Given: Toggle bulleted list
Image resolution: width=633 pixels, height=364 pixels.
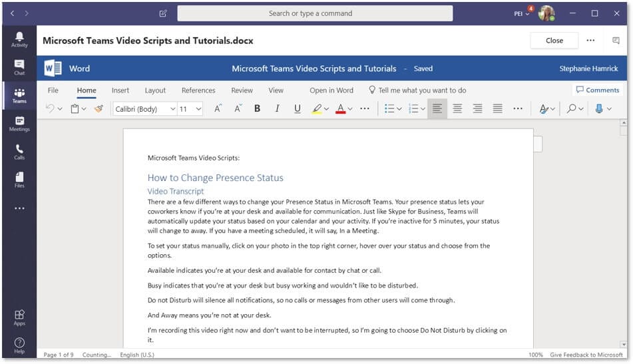Looking at the screenshot, I should [389, 108].
